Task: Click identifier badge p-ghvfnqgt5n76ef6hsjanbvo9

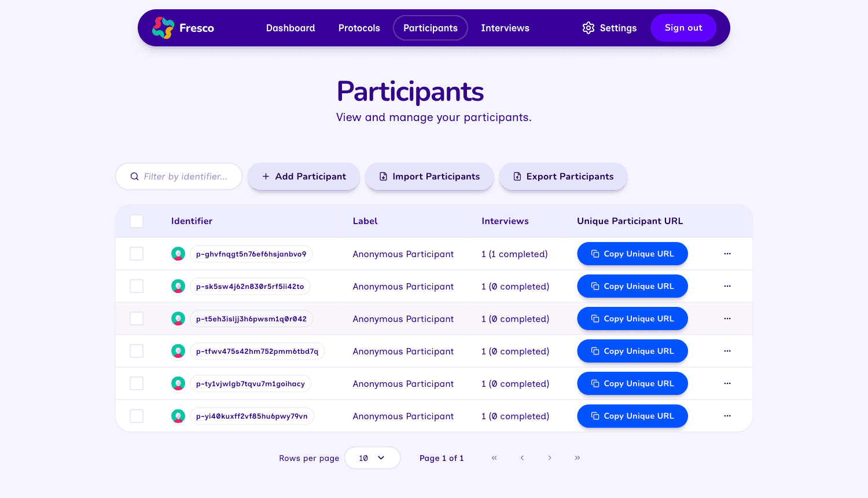Action: coord(251,254)
